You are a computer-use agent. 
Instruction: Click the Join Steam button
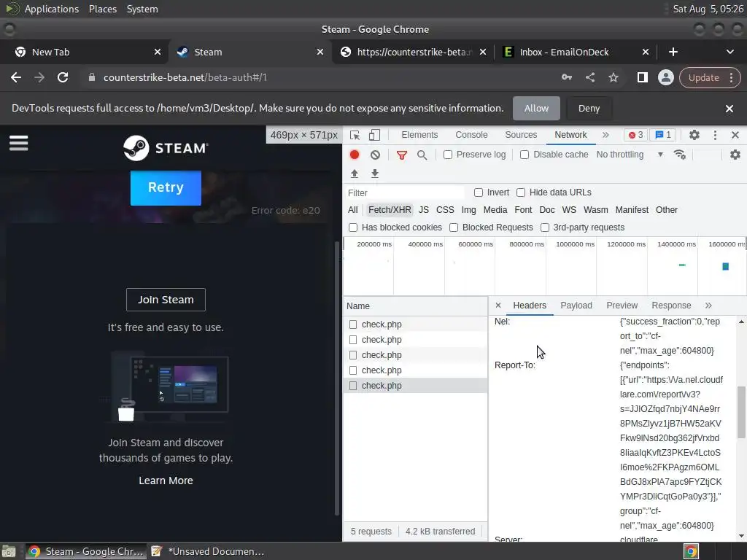[x=166, y=300]
